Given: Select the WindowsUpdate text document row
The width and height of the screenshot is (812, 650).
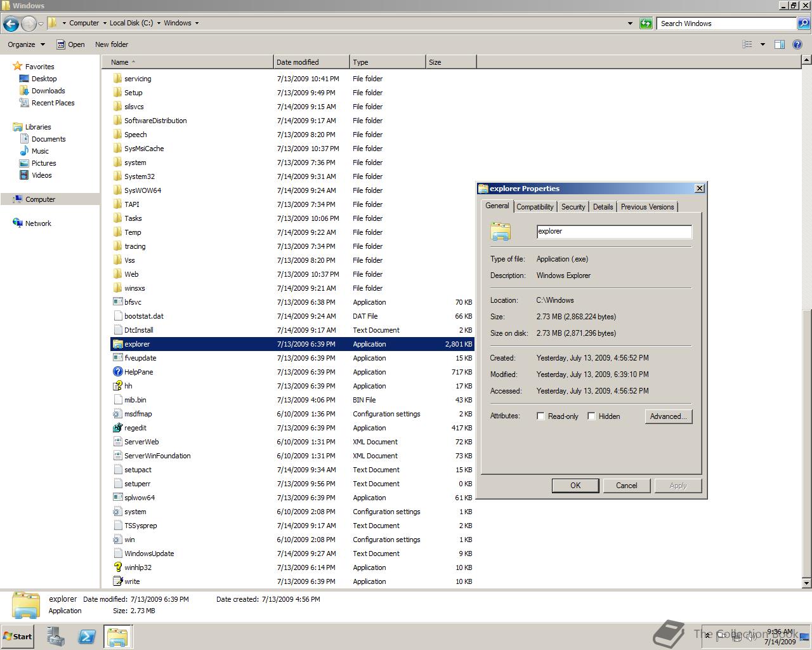Looking at the screenshot, I should click(x=292, y=554).
